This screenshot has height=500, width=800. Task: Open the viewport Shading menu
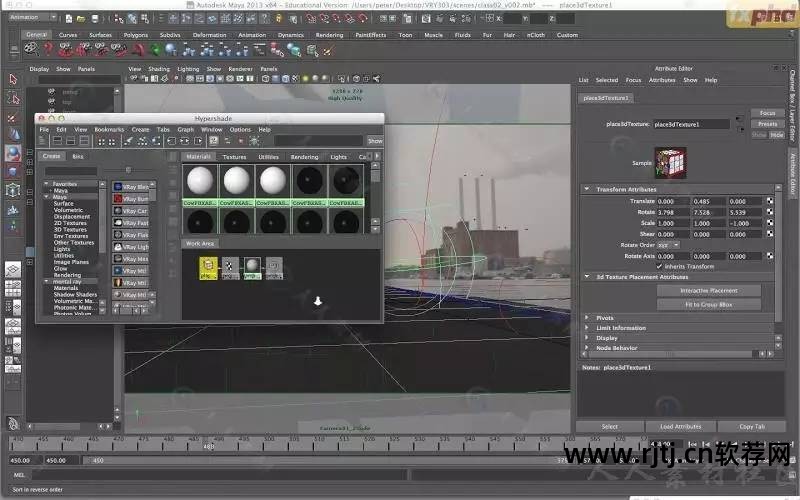click(x=159, y=69)
